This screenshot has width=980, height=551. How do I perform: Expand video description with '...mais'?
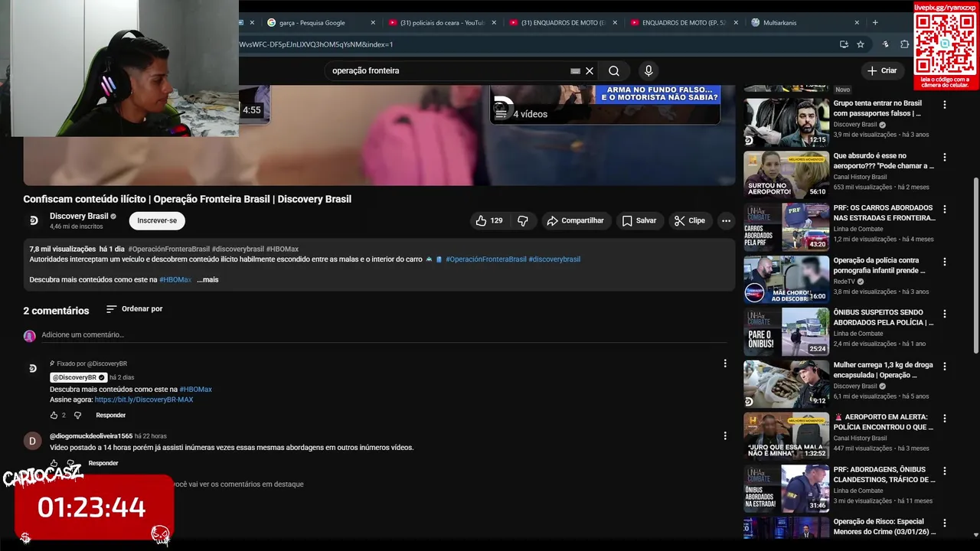tap(207, 280)
